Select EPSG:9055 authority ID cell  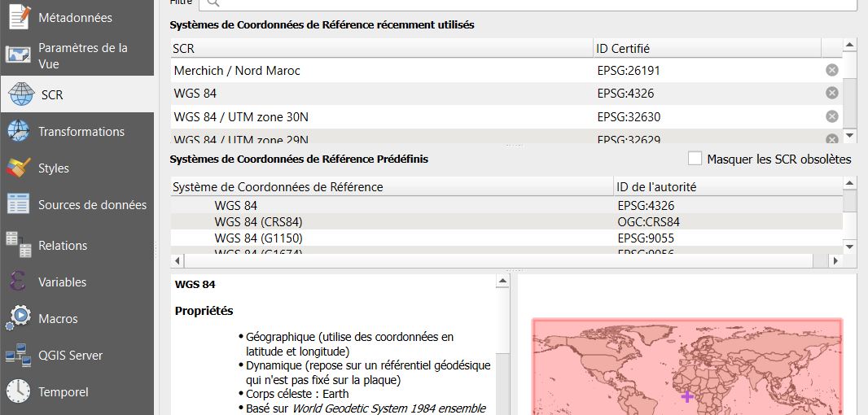(646, 238)
